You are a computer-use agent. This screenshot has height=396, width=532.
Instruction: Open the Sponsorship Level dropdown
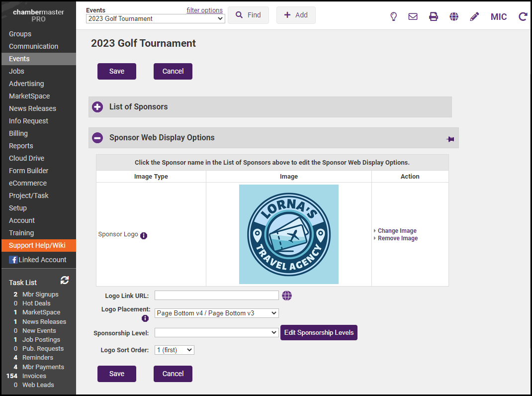(217, 332)
